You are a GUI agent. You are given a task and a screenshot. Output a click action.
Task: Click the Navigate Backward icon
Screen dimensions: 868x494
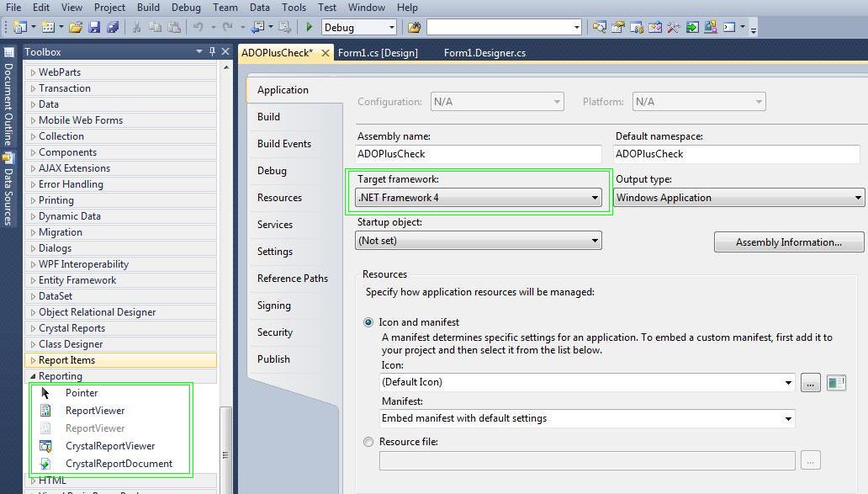(x=258, y=27)
